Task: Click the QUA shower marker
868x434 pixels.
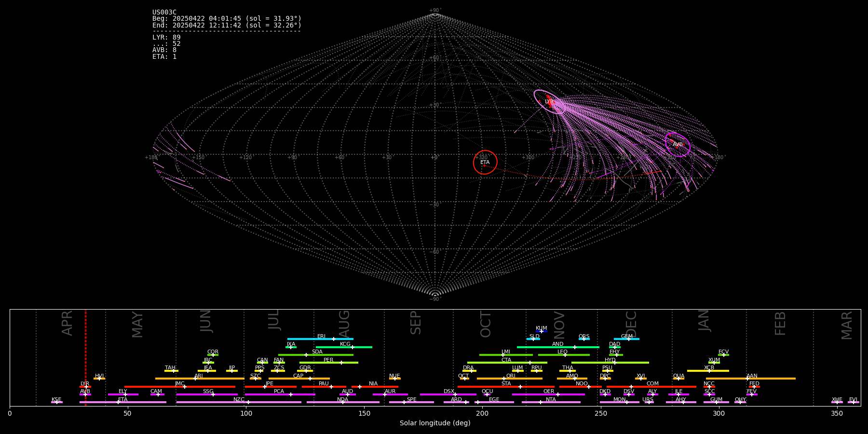Action: click(678, 379)
